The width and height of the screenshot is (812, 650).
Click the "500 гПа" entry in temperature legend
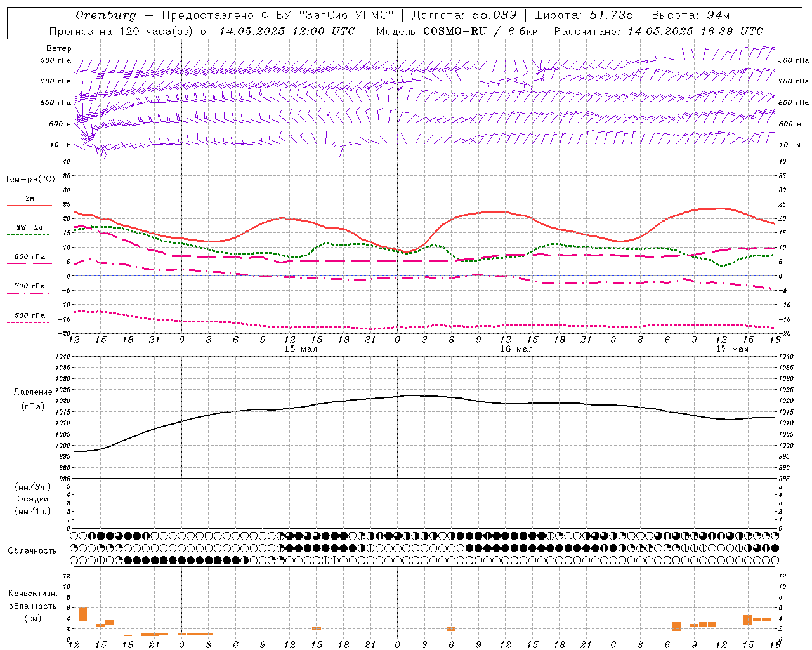30,315
